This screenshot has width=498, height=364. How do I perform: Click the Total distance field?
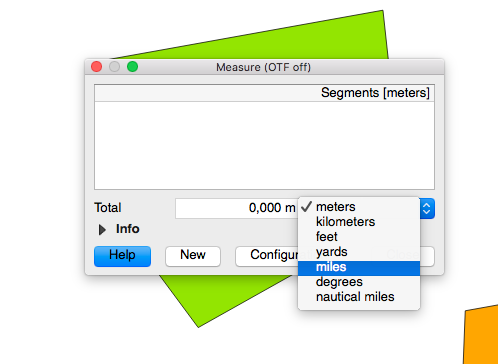(x=237, y=208)
